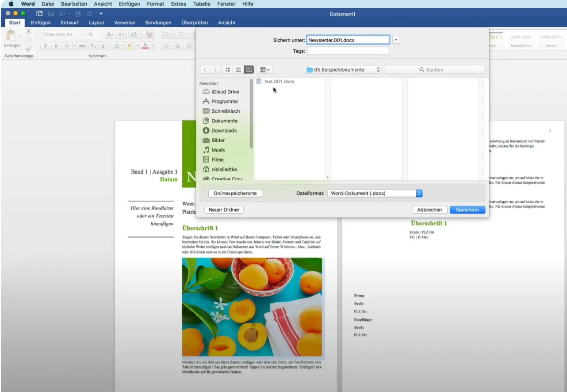Click the Speichern button
The image size is (567, 392).
tap(467, 210)
